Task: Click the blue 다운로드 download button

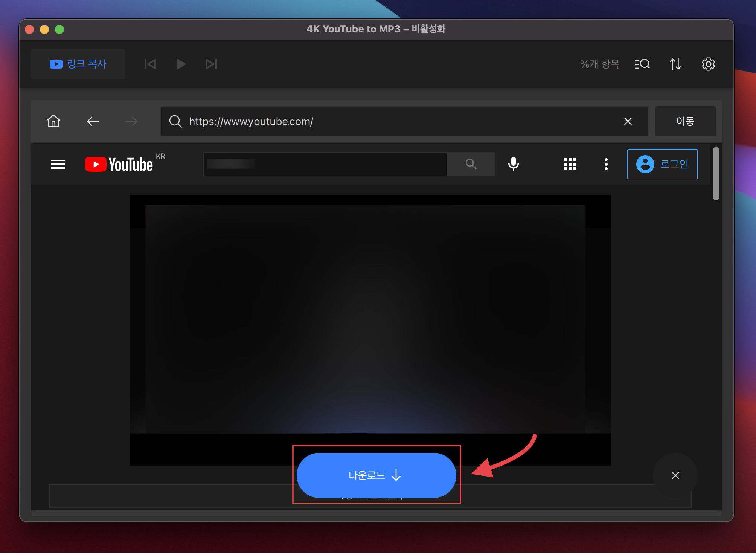Action: pos(376,475)
